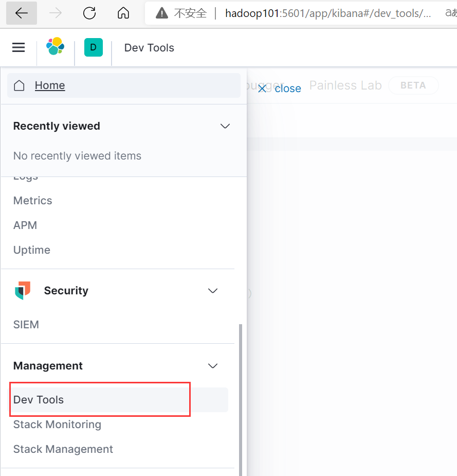457x476 pixels.
Task: Click the Security shield logo icon
Action: pyautogui.click(x=23, y=291)
